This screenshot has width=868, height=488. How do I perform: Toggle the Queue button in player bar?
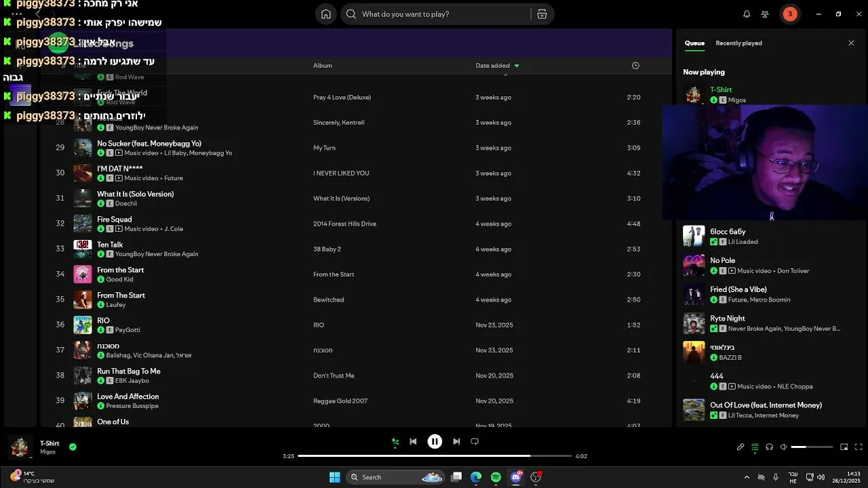click(755, 447)
